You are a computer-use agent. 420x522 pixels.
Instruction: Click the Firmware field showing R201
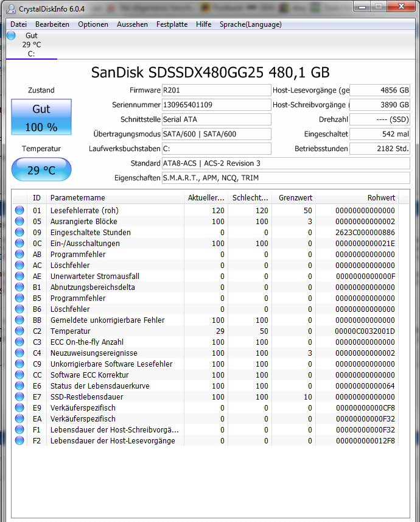[x=216, y=90]
